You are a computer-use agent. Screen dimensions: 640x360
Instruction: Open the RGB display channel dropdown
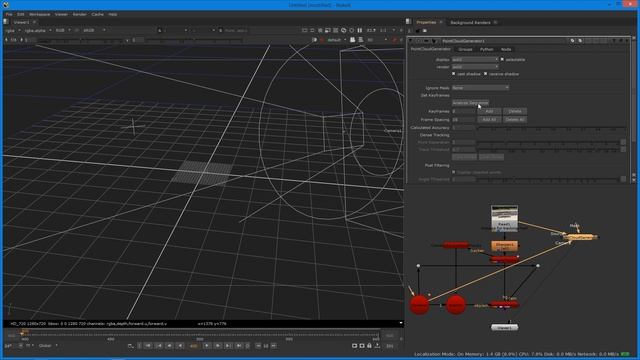point(63,31)
